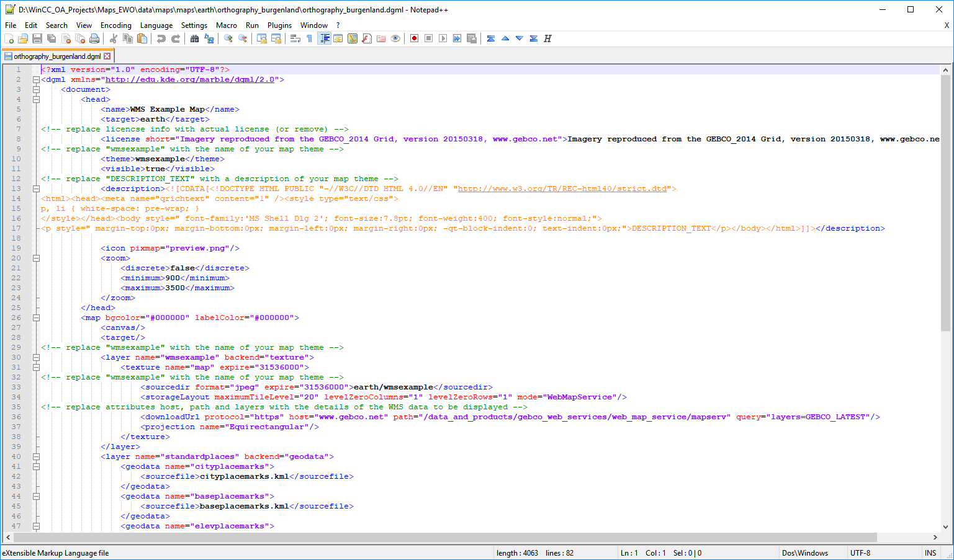Click the Find and Replace icon
954x560 pixels.
(x=209, y=38)
